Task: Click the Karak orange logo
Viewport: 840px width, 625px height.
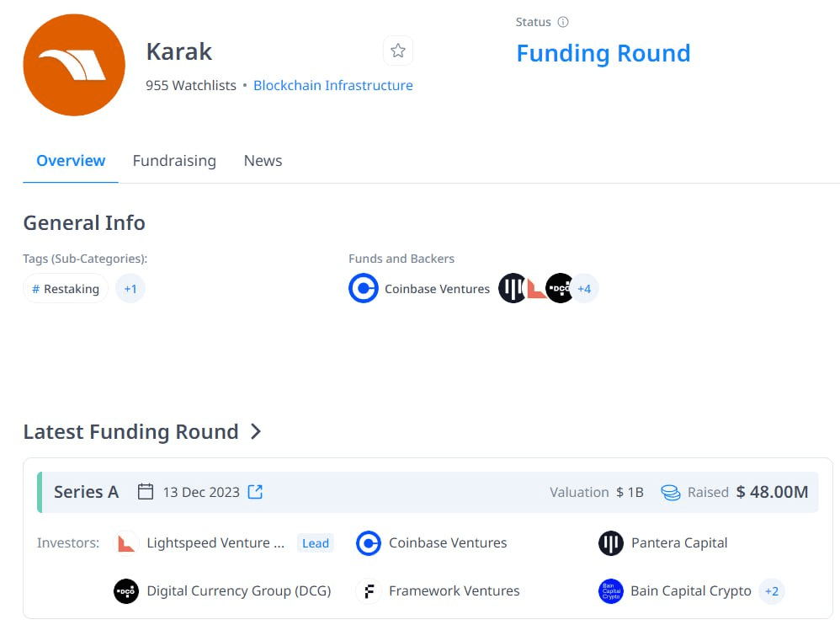Action: click(x=74, y=65)
